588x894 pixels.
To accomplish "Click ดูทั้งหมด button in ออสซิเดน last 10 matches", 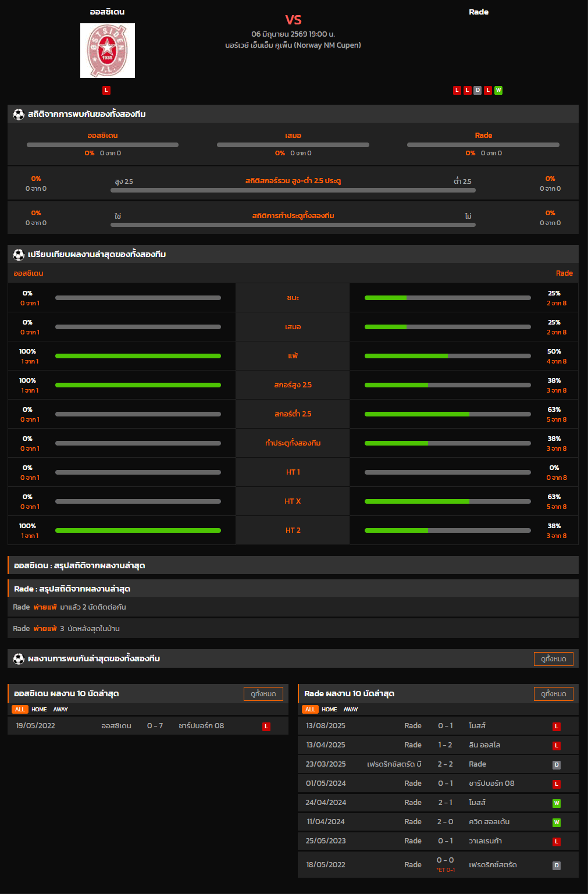I will pos(263,693).
